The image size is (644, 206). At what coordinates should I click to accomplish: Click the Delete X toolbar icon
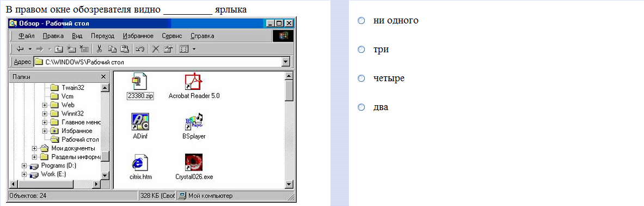156,49
